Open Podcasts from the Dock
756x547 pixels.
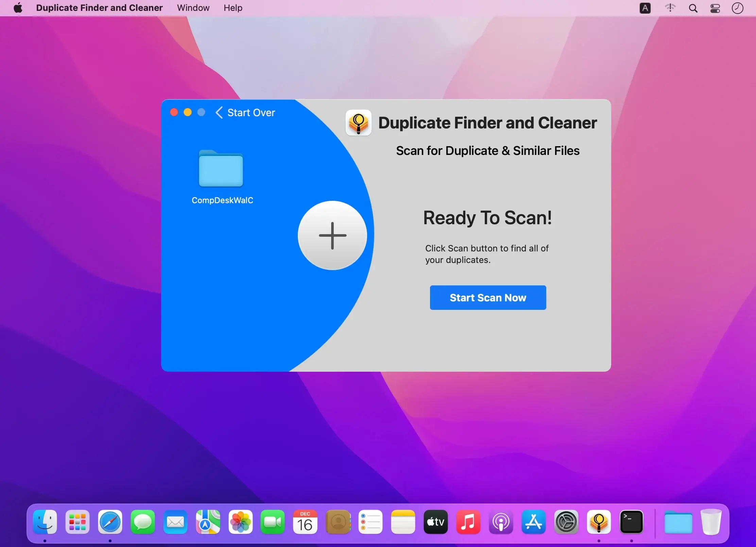[x=501, y=522]
